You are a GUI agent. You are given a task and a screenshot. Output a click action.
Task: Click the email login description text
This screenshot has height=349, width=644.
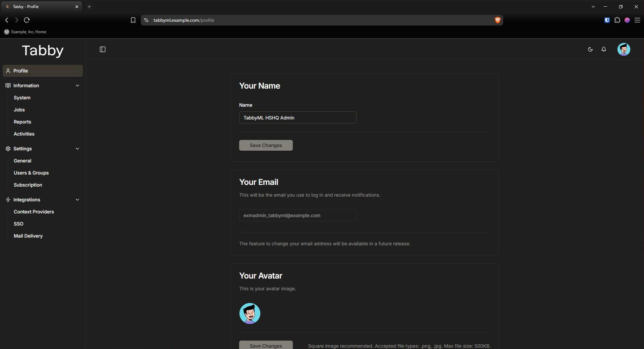tap(310, 195)
